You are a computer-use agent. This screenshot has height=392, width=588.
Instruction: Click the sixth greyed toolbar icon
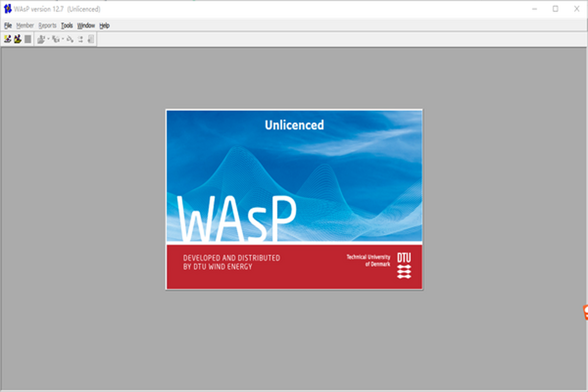click(70, 39)
